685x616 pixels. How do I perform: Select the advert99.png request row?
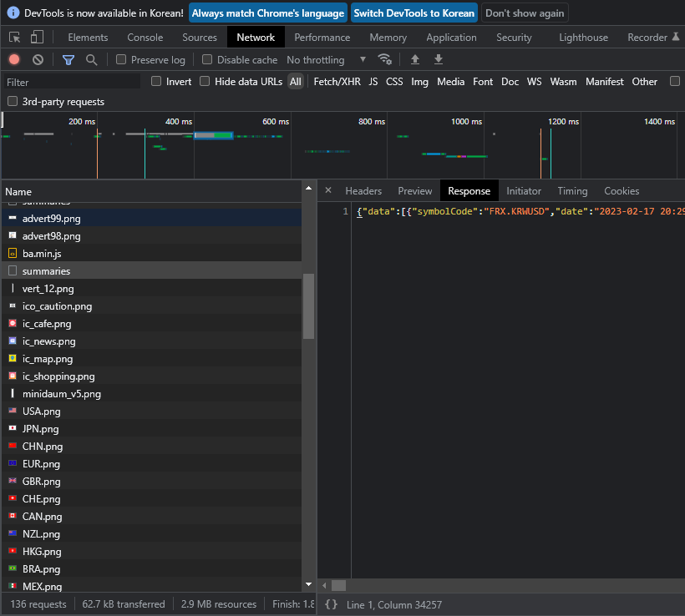click(151, 218)
